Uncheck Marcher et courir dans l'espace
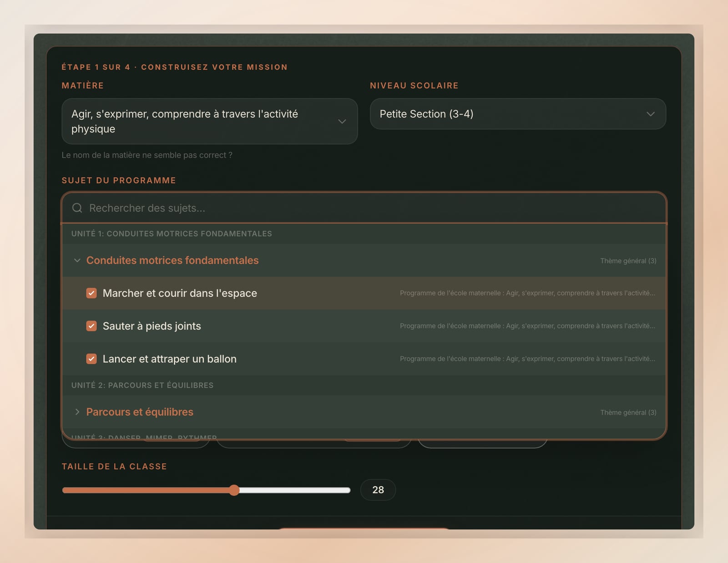Image resolution: width=728 pixels, height=563 pixels. (x=91, y=293)
